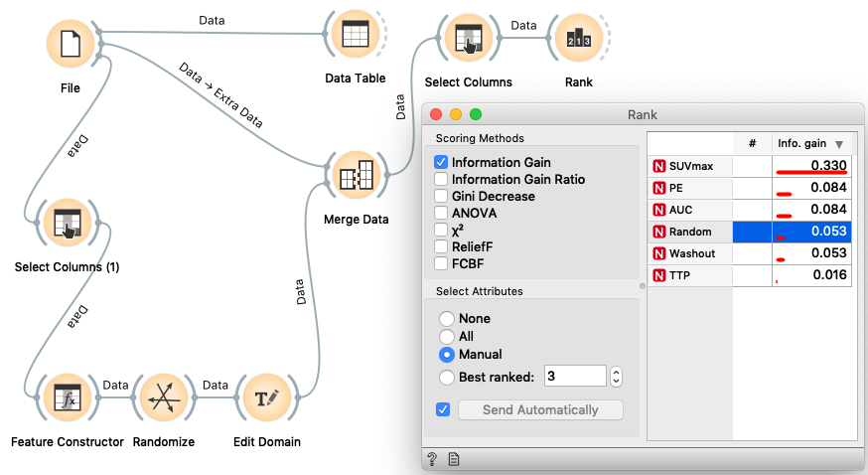Choose the None attribute selection option

[447, 319]
